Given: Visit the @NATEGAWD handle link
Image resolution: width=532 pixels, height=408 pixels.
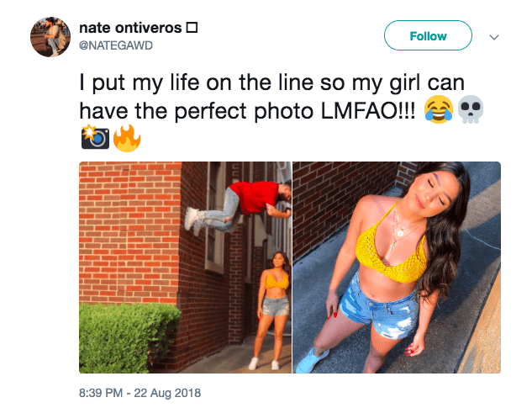Looking at the screenshot, I should coord(116,45).
